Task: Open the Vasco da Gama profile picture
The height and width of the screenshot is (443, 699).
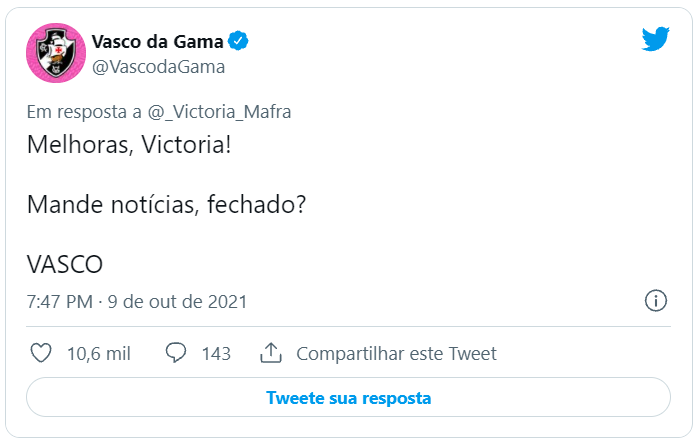Action: pyautogui.click(x=52, y=54)
